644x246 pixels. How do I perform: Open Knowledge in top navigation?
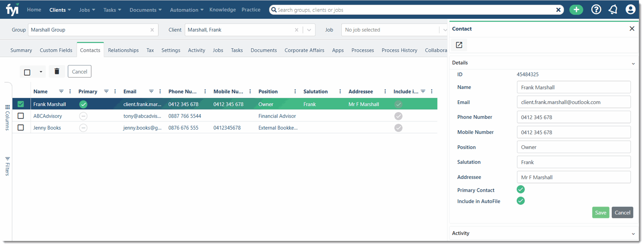pyautogui.click(x=222, y=10)
